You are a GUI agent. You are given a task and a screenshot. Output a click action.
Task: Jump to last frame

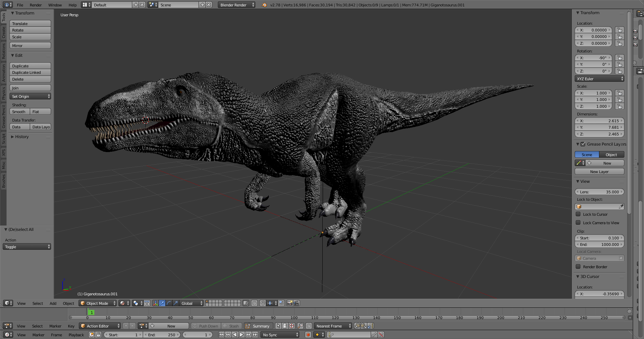coord(255,335)
